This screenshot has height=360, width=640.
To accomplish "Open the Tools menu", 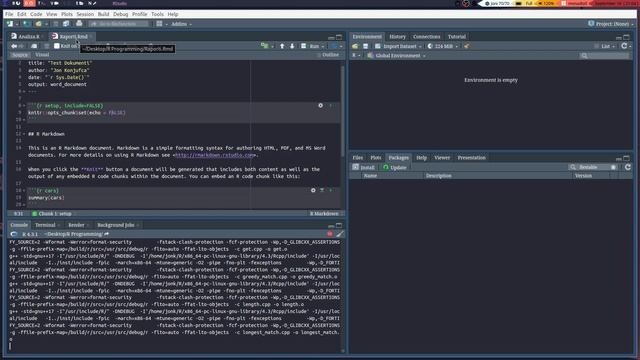I will (157, 14).
